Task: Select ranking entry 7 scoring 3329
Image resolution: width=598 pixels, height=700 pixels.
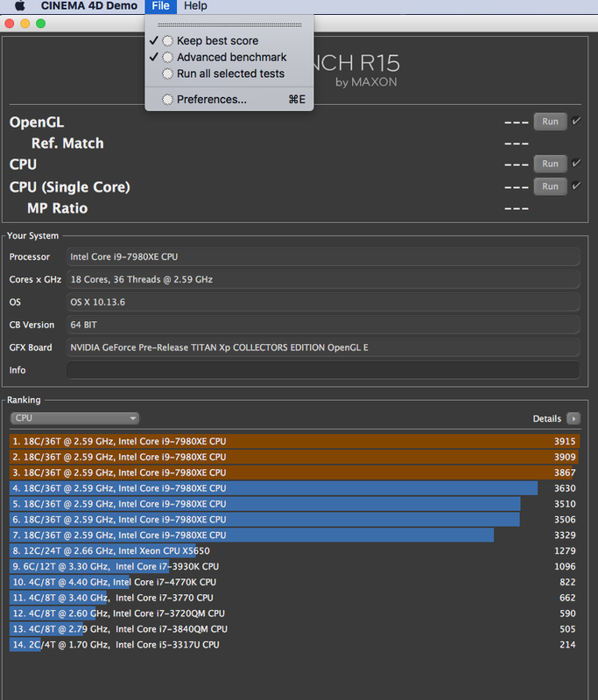Action: pos(294,535)
